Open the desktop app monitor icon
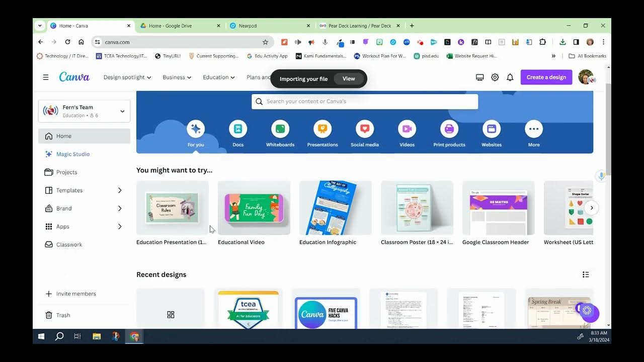Image resolution: width=644 pixels, height=362 pixels. click(480, 77)
